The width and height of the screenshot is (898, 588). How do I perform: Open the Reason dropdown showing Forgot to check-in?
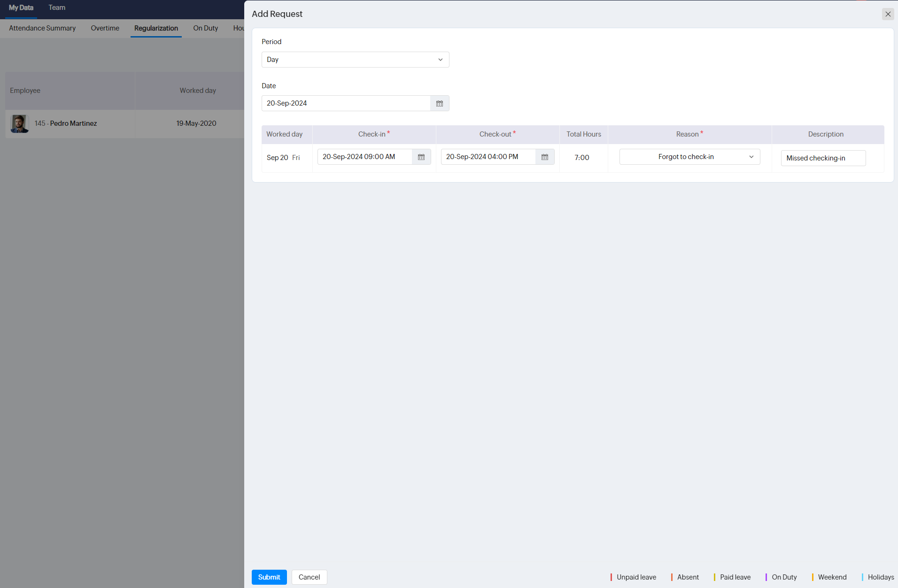(x=689, y=157)
